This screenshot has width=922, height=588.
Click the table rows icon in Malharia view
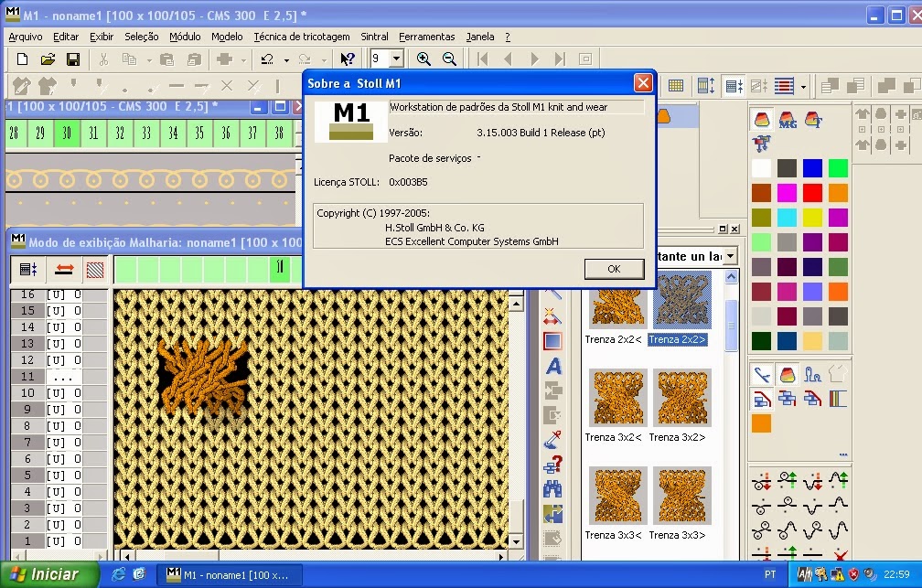[28, 269]
